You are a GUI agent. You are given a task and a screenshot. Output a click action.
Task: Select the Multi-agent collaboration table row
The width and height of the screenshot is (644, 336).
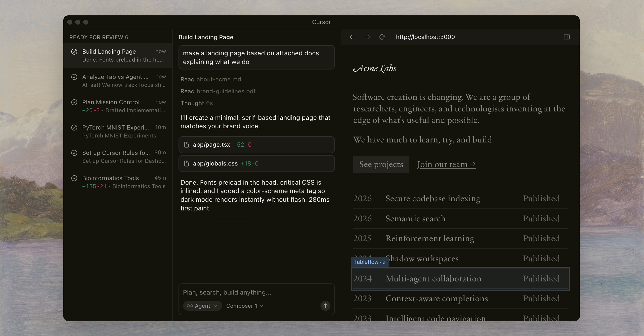click(x=460, y=278)
